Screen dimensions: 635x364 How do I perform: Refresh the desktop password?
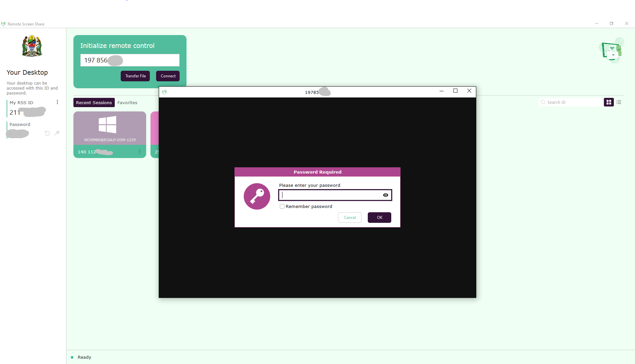[x=47, y=133]
